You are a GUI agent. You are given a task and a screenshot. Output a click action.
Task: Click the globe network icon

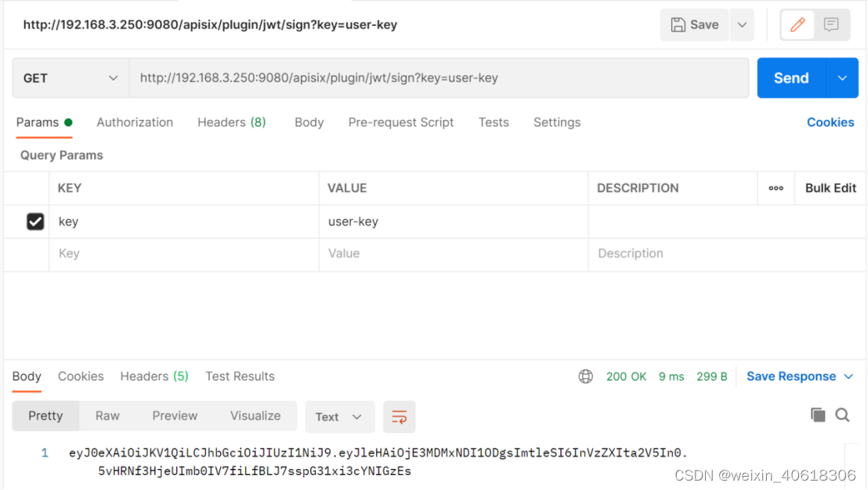[586, 377]
